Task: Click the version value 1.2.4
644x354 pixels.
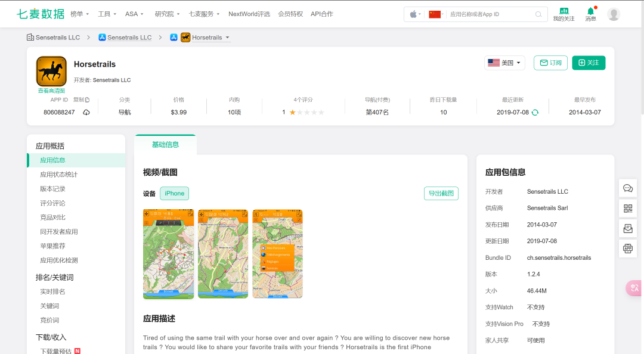Action: [534, 274]
